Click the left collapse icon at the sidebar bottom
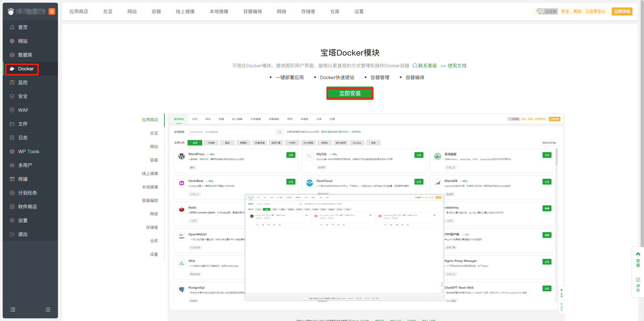 [x=13, y=310]
